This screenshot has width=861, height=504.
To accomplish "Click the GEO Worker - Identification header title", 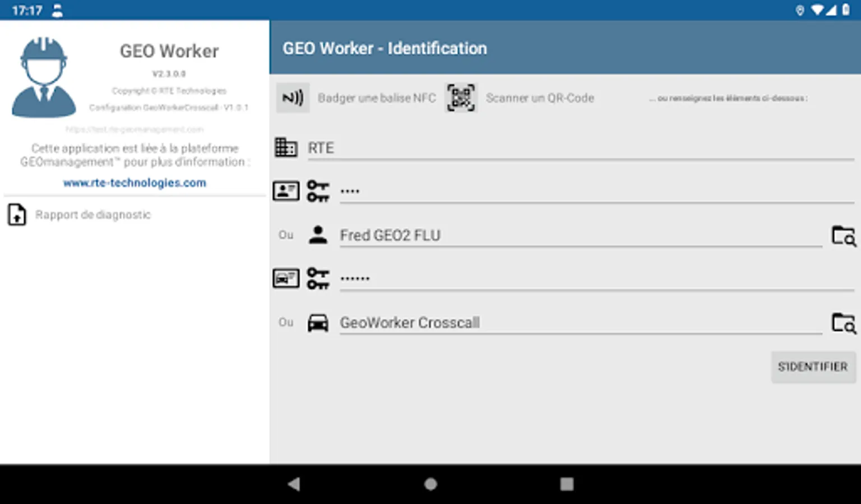I will tap(385, 48).
